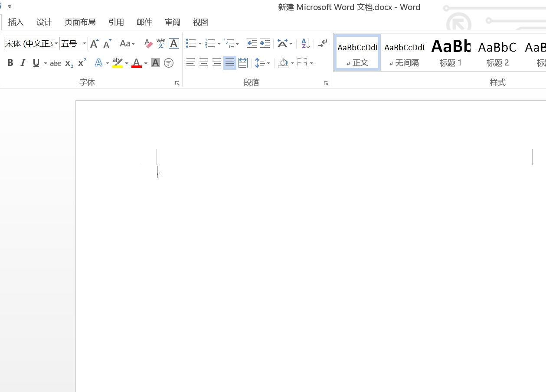Switch to the 审阅 tab
Image resolution: width=546 pixels, height=392 pixels.
(x=173, y=22)
